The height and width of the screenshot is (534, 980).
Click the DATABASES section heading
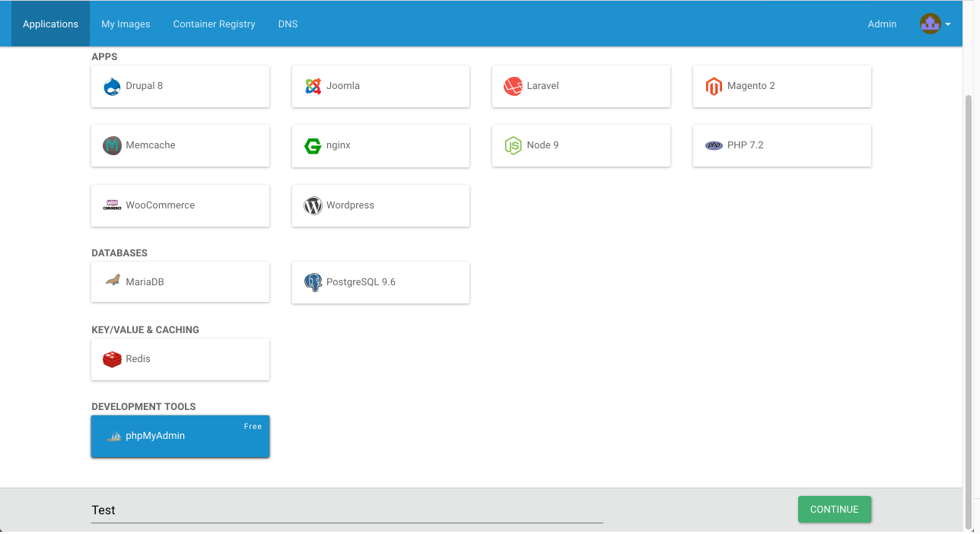[x=119, y=253]
